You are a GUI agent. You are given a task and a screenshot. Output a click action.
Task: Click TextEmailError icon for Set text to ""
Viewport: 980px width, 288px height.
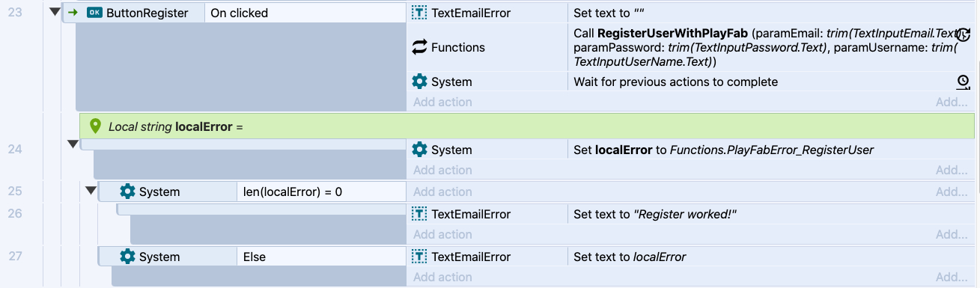pos(420,13)
